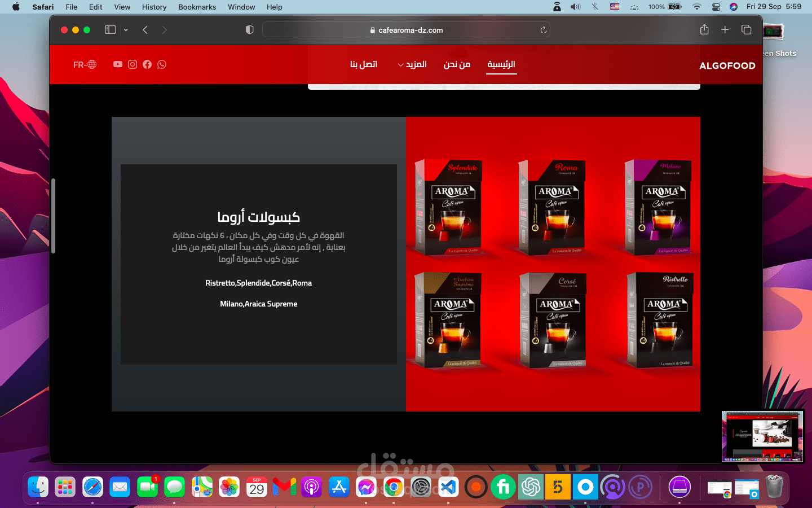This screenshot has height=508, width=812.
Task: Open Trash in the Dock
Action: 775,487
